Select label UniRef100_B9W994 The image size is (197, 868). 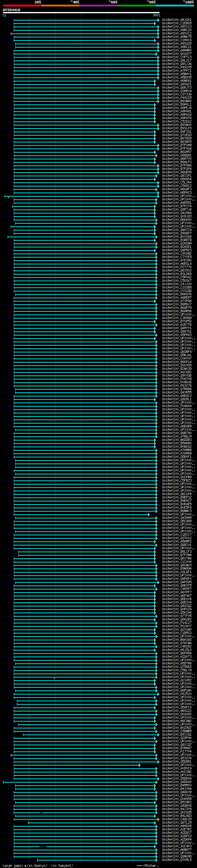(176, 568)
